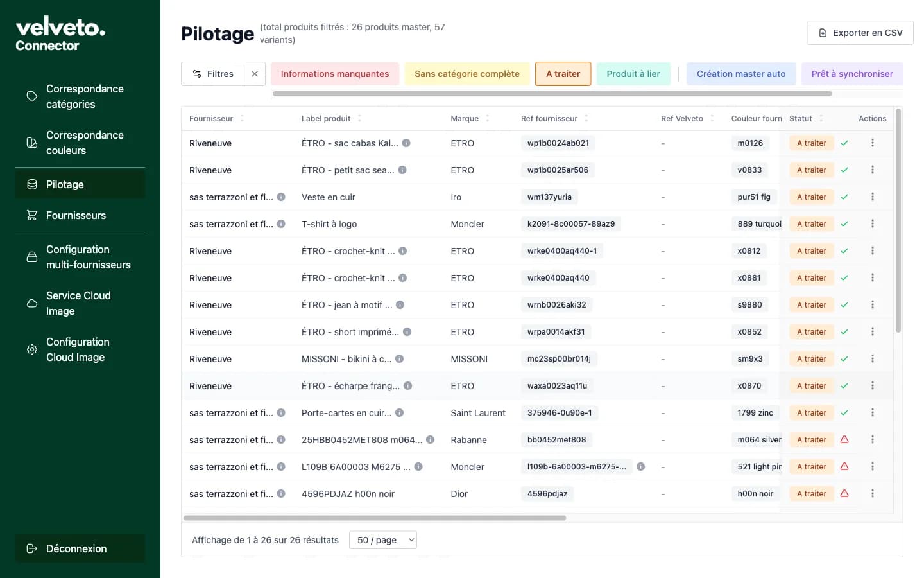The image size is (924, 578).
Task: Click Déconnexion to log out
Action: (80, 548)
